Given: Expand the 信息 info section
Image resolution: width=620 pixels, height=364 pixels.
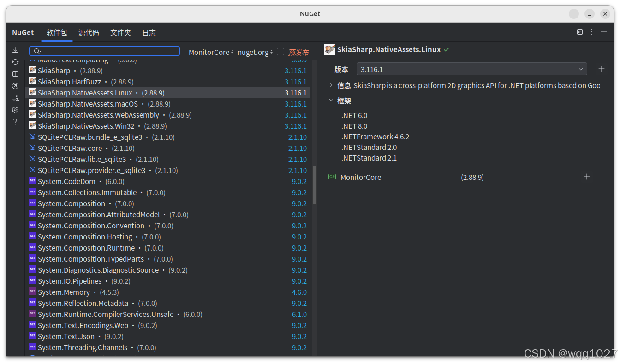Looking at the screenshot, I should pos(331,85).
